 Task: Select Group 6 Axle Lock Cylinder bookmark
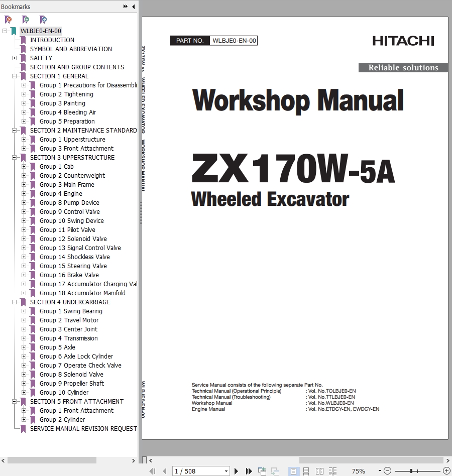tap(76, 356)
